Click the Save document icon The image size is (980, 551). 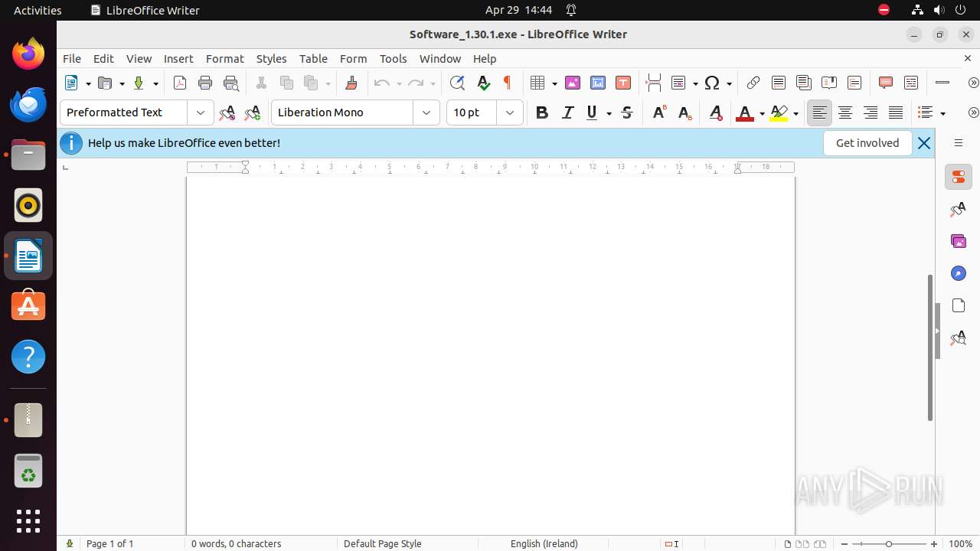139,83
